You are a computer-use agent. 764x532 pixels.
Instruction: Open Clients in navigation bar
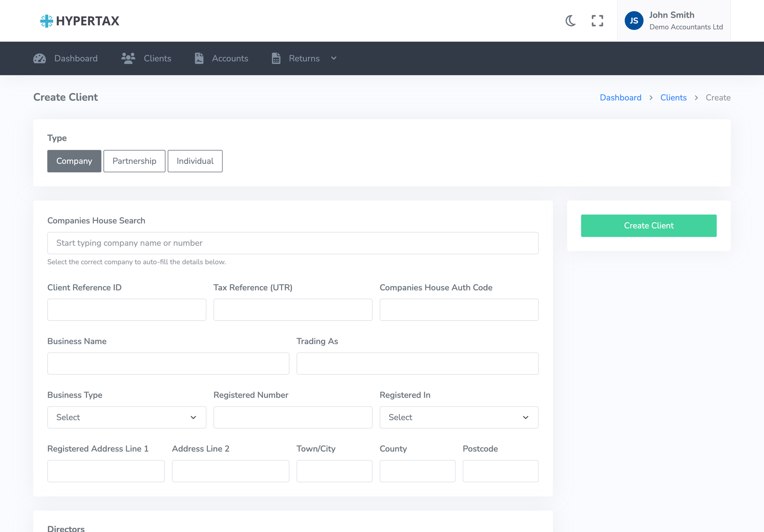[x=146, y=58]
